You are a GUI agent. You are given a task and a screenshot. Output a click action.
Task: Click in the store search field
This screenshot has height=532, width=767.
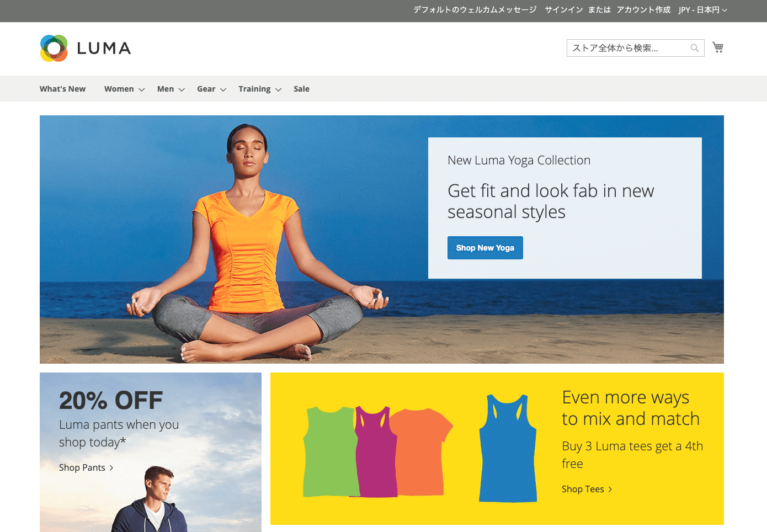click(x=629, y=48)
